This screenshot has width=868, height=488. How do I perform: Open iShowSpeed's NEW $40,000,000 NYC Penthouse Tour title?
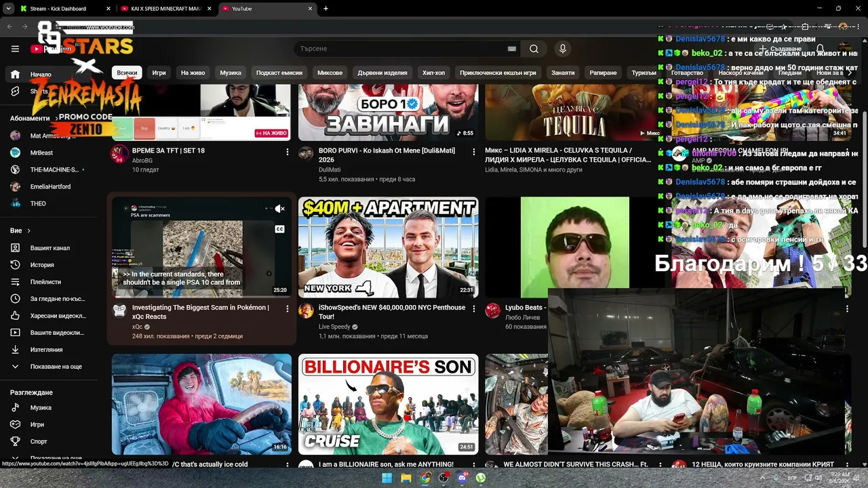[392, 312]
